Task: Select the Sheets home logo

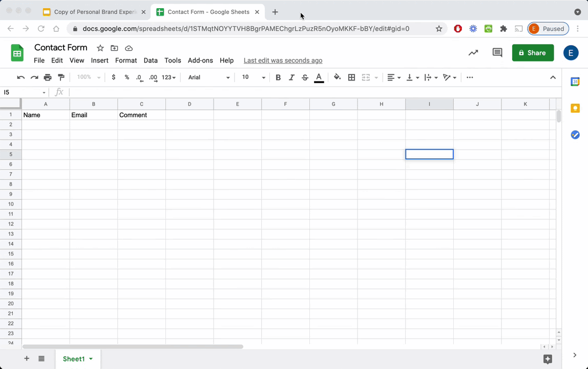Action: click(17, 53)
